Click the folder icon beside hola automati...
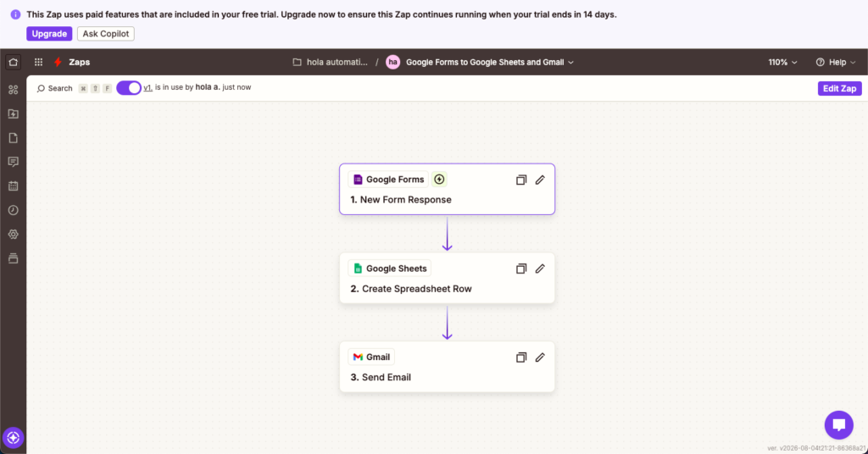 coord(298,62)
